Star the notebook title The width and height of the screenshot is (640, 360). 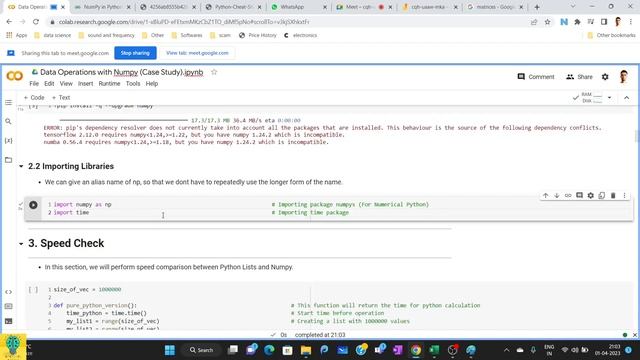(214, 72)
